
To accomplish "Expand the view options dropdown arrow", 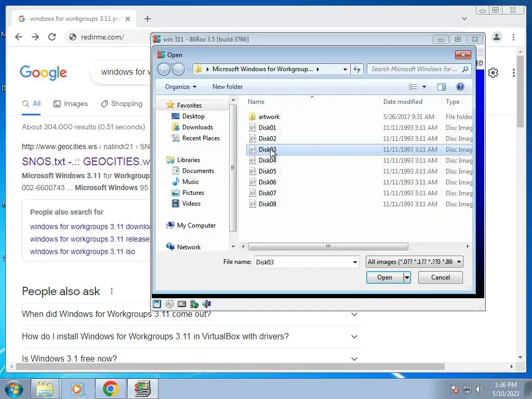I will tap(424, 87).
